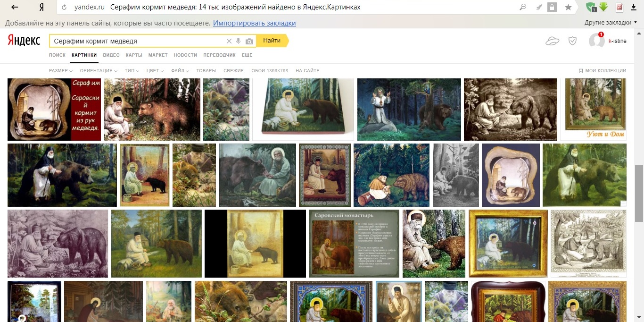This screenshot has width=644, height=322.
Task: Open the lock protection icon in address bar
Action: point(553,7)
